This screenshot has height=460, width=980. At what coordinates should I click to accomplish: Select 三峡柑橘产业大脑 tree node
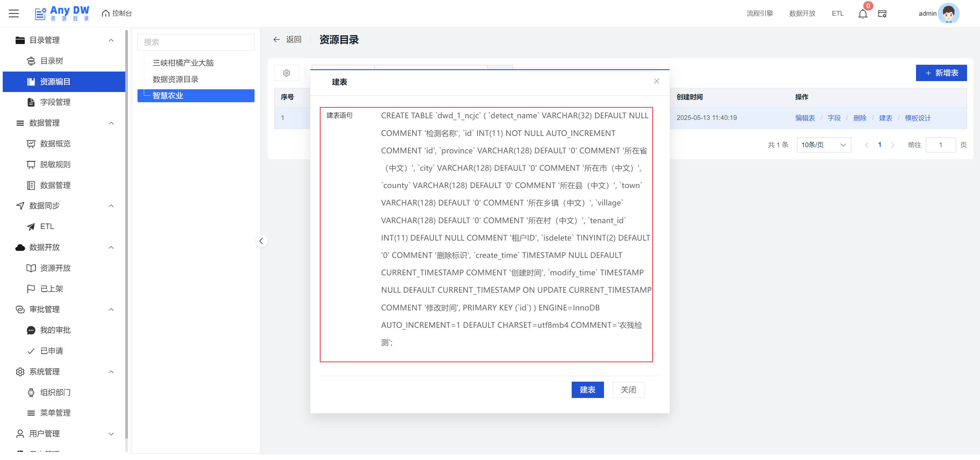pos(183,63)
